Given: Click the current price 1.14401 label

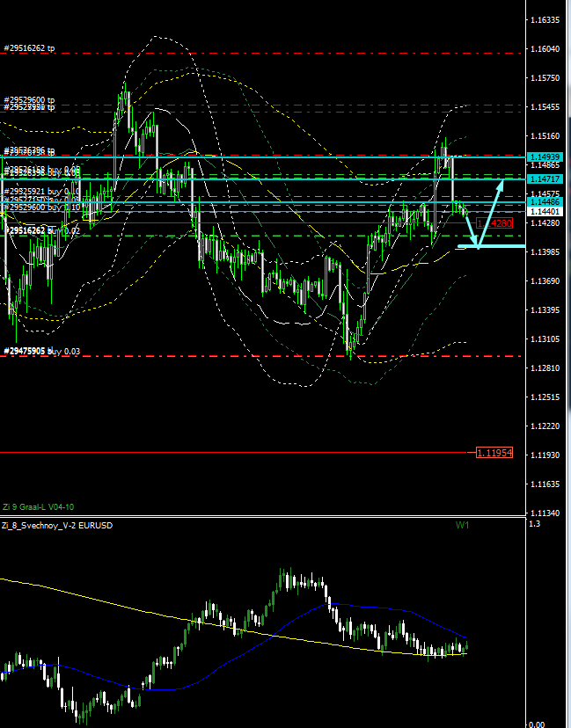Looking at the screenshot, I should pos(545,212).
